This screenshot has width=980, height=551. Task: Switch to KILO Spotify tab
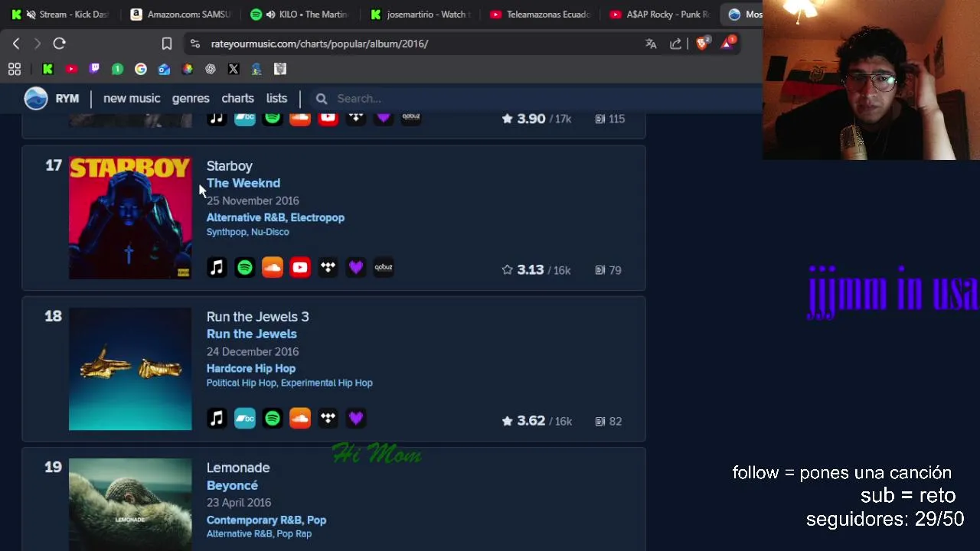[x=300, y=14]
